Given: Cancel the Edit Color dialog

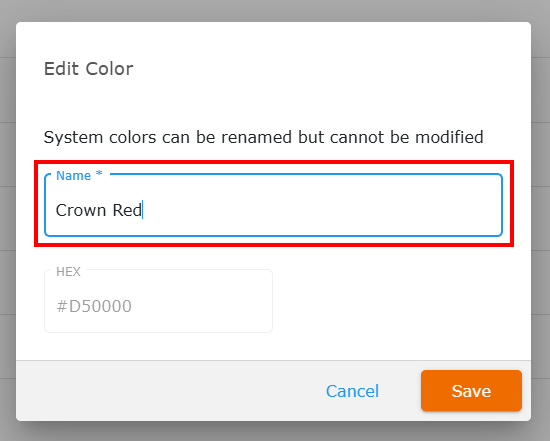Looking at the screenshot, I should coord(352,391).
